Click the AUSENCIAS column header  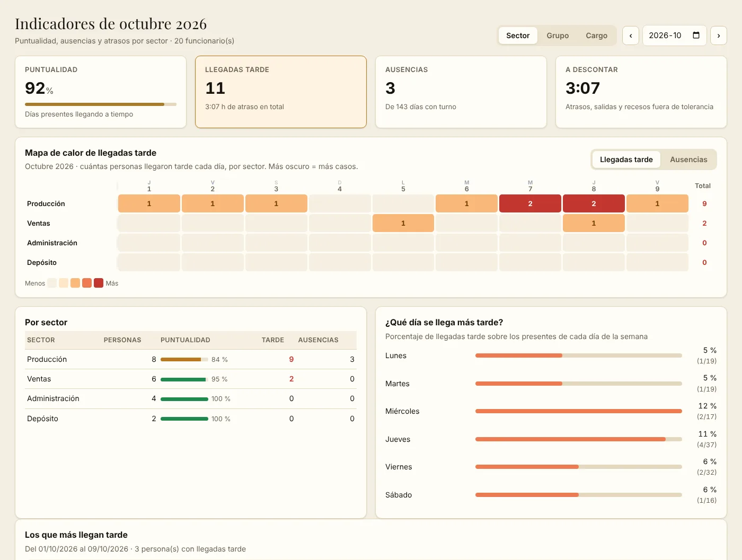[318, 340]
